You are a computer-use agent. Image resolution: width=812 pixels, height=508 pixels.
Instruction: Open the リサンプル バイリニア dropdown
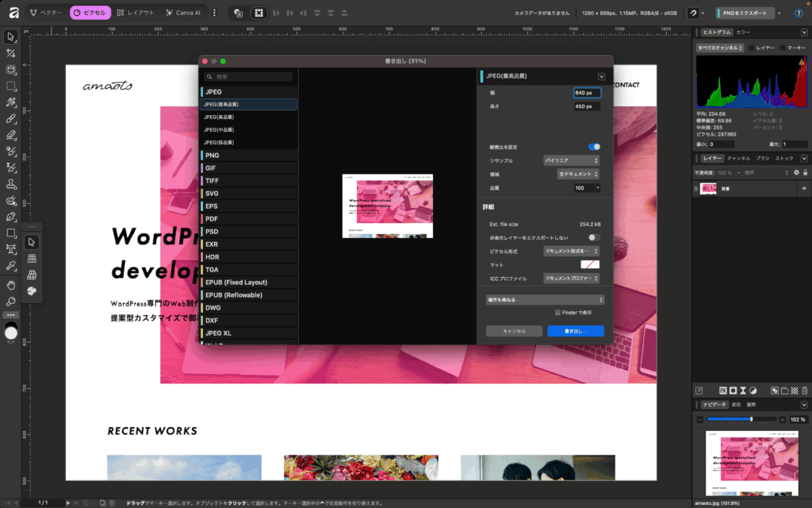pos(571,160)
